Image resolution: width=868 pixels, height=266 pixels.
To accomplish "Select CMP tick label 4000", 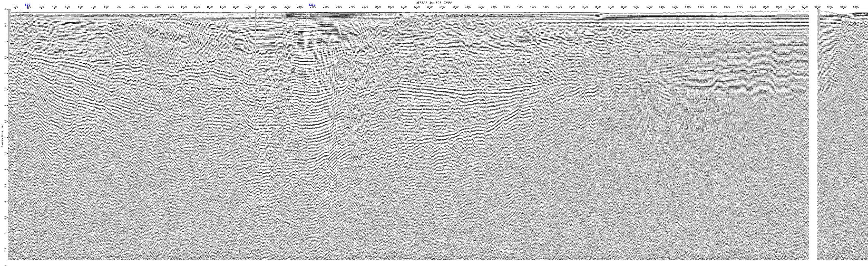I will tap(520, 7).
